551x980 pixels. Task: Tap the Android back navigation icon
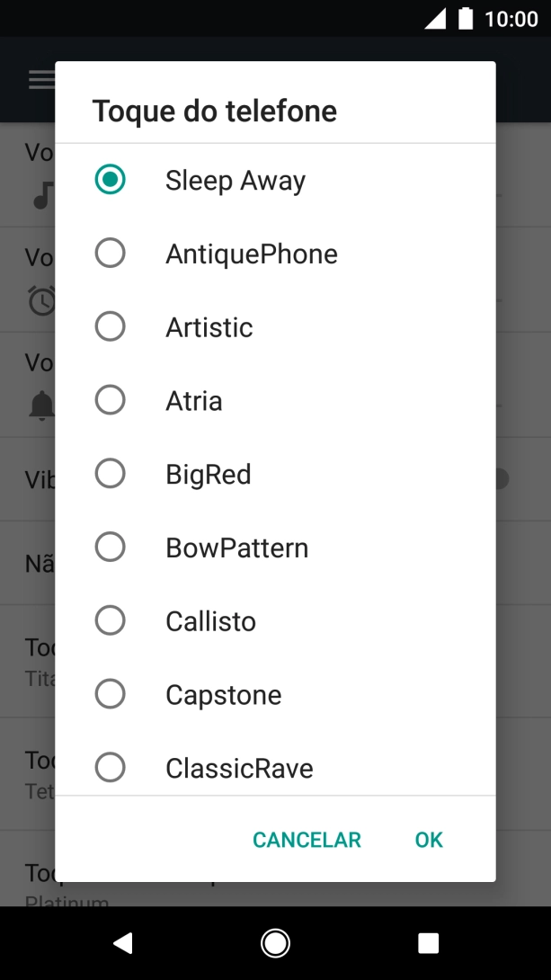coord(122,942)
